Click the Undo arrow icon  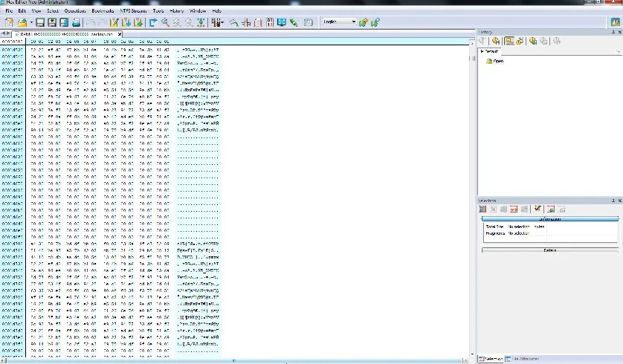pos(91,22)
